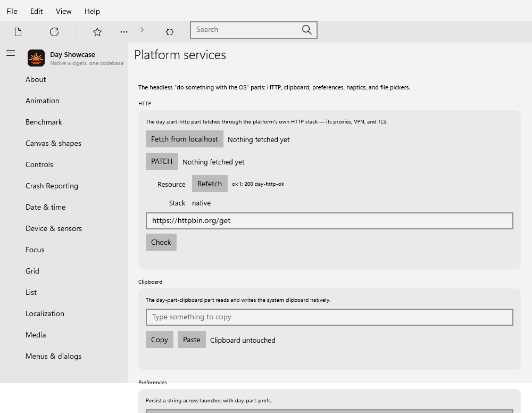Open the View menu
This screenshot has width=532, height=413.
pyautogui.click(x=63, y=11)
